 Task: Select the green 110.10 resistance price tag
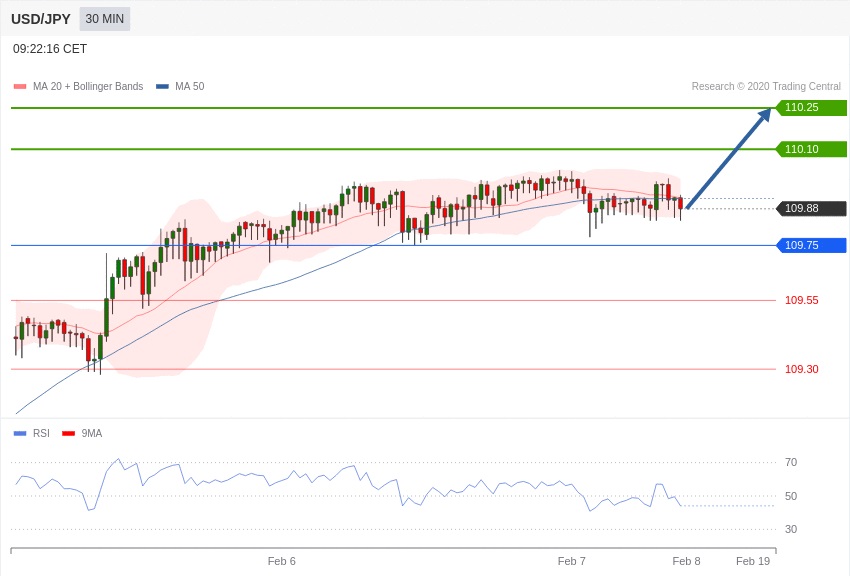(811, 149)
